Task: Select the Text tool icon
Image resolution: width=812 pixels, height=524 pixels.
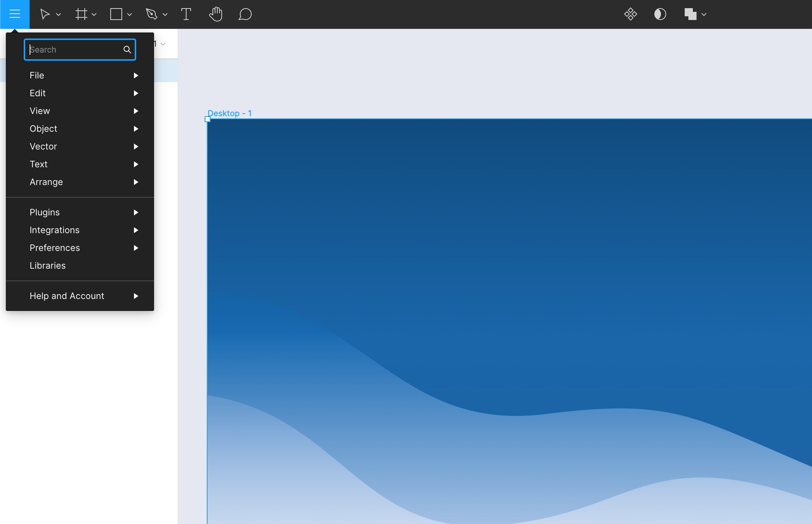Action: click(186, 14)
